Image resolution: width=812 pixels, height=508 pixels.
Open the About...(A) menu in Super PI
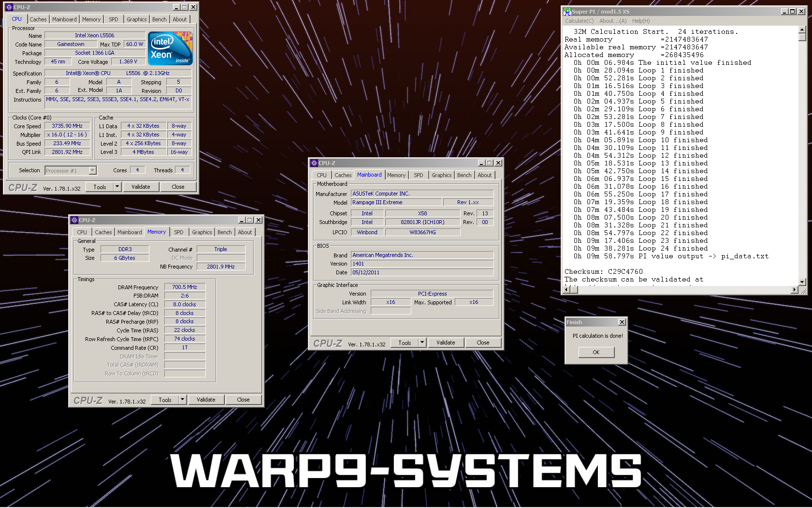coord(613,21)
